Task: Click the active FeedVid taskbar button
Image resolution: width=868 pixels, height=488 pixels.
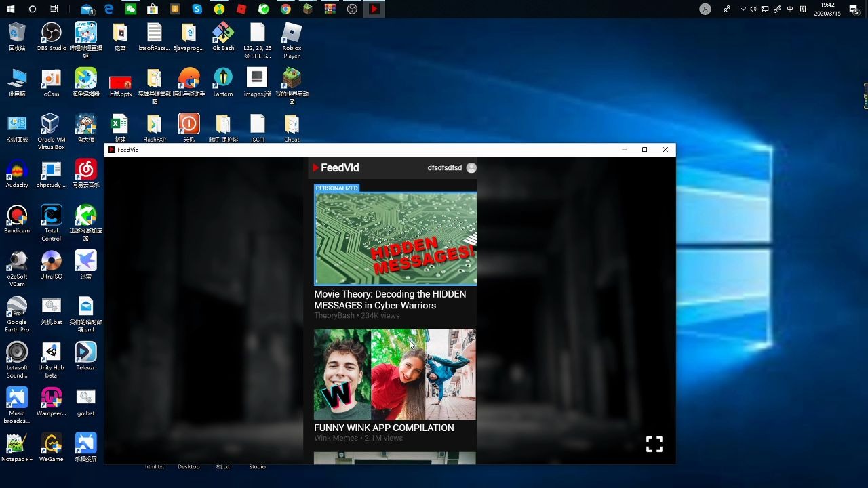Action: click(374, 9)
